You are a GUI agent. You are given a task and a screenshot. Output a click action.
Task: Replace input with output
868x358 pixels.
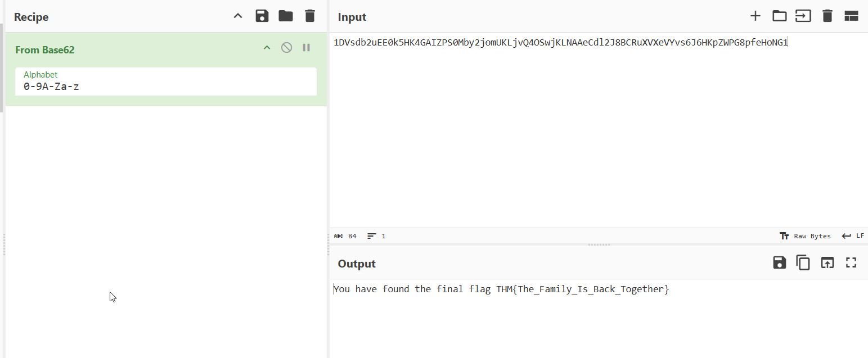[827, 262]
